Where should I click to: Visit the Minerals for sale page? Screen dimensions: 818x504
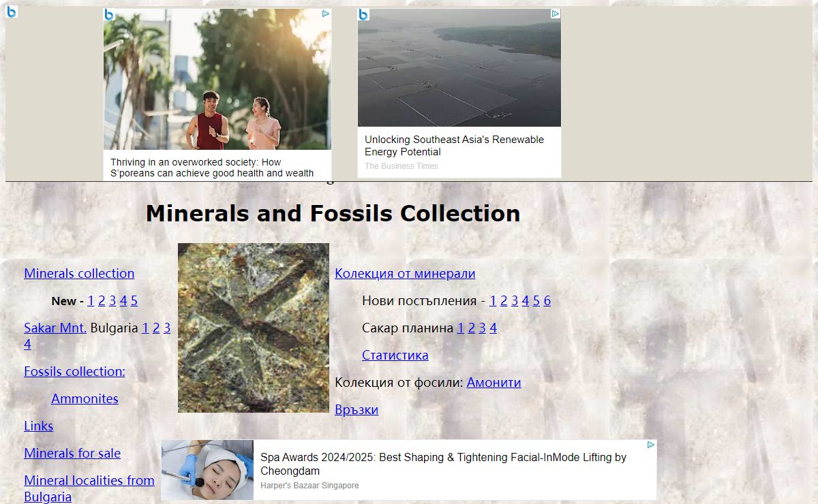(x=72, y=453)
